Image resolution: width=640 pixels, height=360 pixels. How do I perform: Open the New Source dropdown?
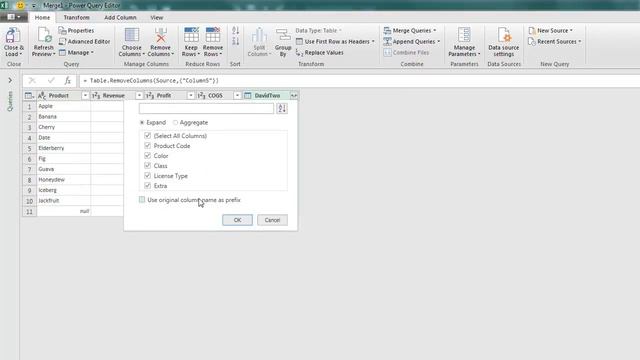click(x=551, y=31)
